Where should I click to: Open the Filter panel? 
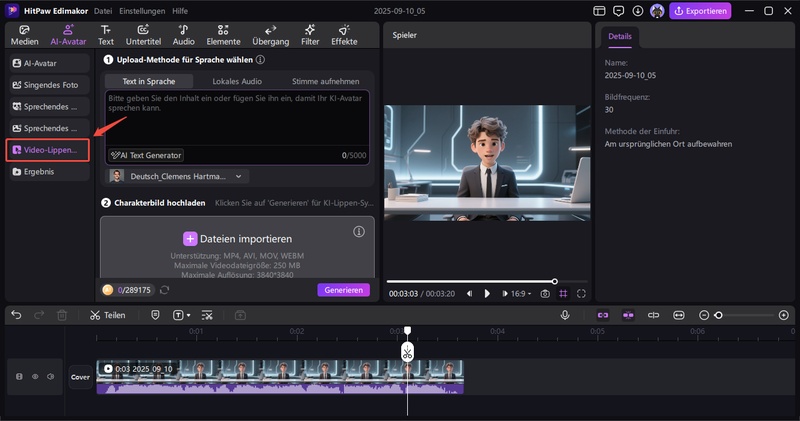(310, 35)
